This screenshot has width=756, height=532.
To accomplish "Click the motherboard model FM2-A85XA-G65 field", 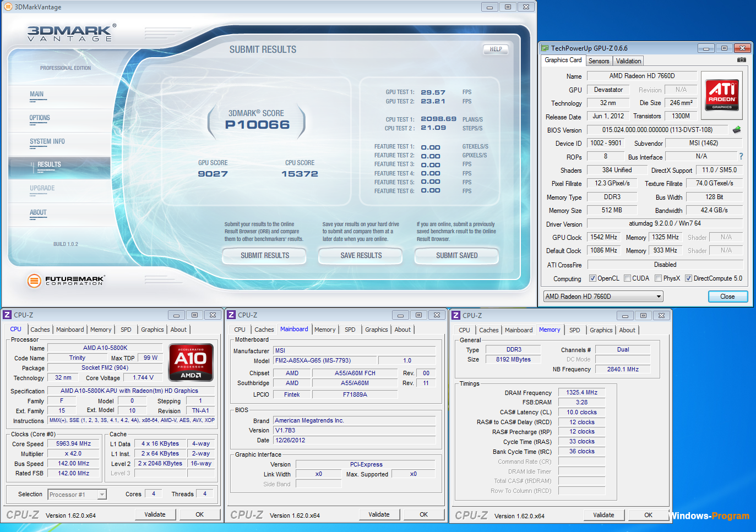I will tap(325, 360).
